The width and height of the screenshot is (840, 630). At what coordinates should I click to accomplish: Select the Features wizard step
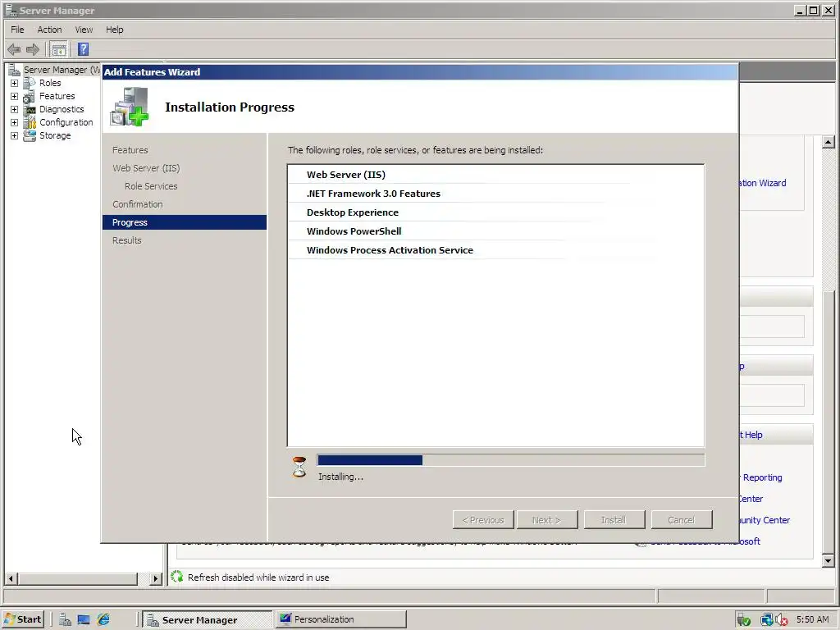pyautogui.click(x=130, y=150)
